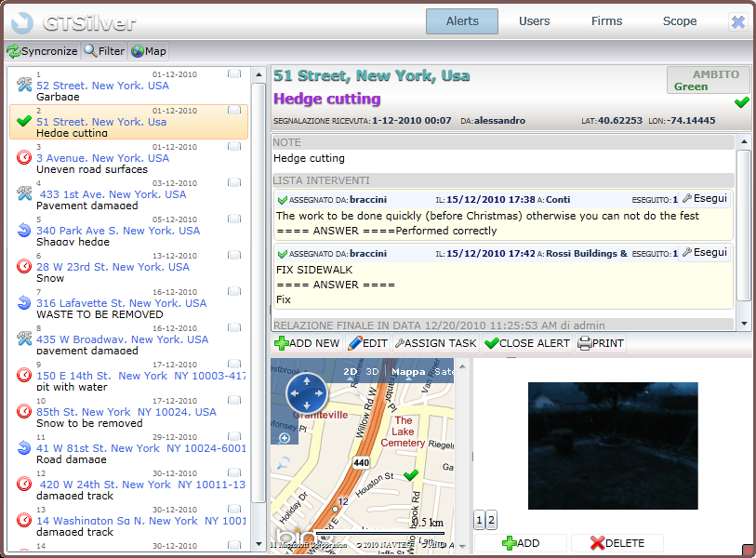
Task: Click the notes panel scroll-down arrow
Action: coord(744,324)
